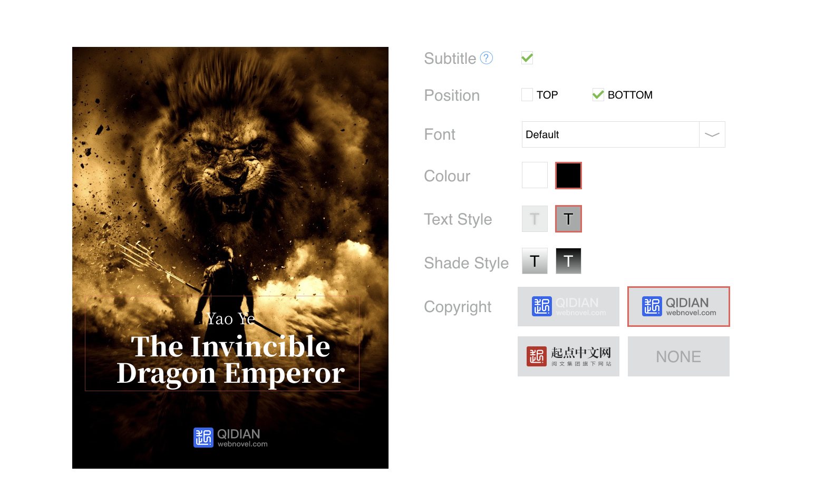Choose the black colour swatch
This screenshot has height=504, width=815.
click(x=568, y=175)
